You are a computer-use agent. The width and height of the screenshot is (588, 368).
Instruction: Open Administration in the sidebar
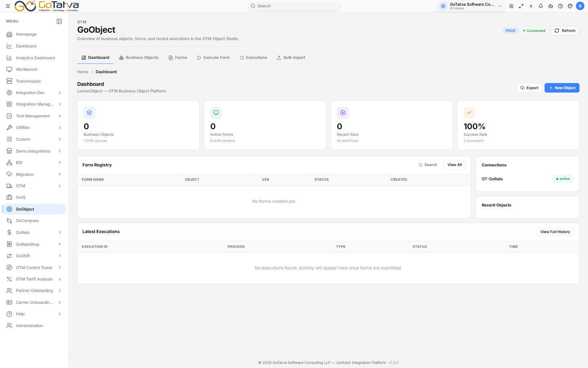(34, 326)
